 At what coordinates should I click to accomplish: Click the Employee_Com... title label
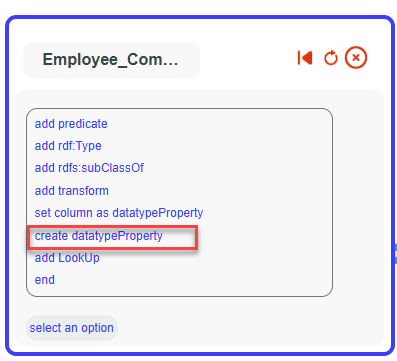[x=110, y=60]
